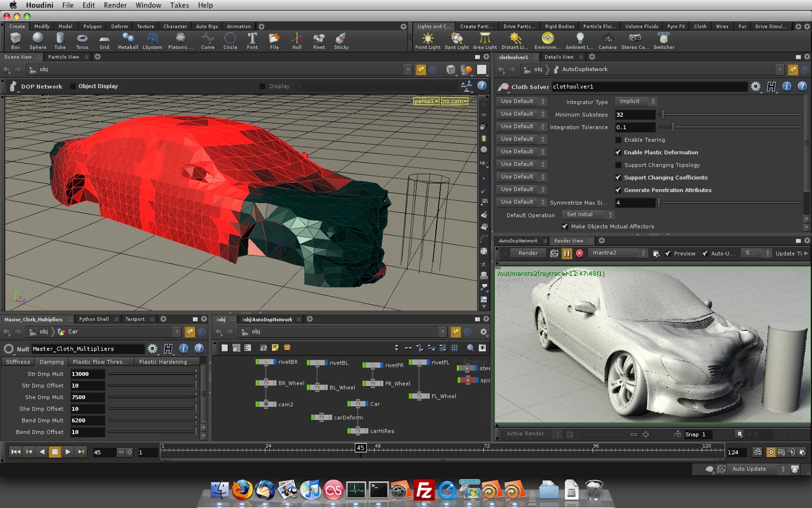Switch to the Damping tab
The image size is (812, 508).
tap(51, 362)
